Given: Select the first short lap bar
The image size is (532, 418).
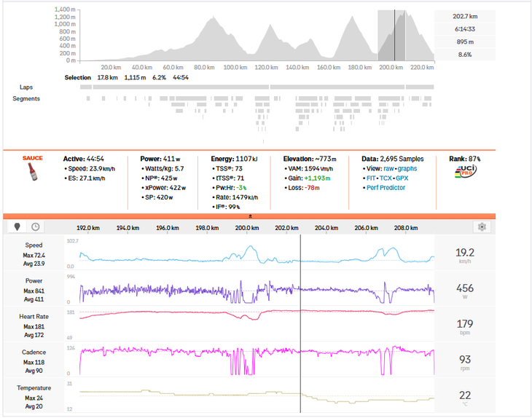Looking at the screenshot, I should coord(86,87).
